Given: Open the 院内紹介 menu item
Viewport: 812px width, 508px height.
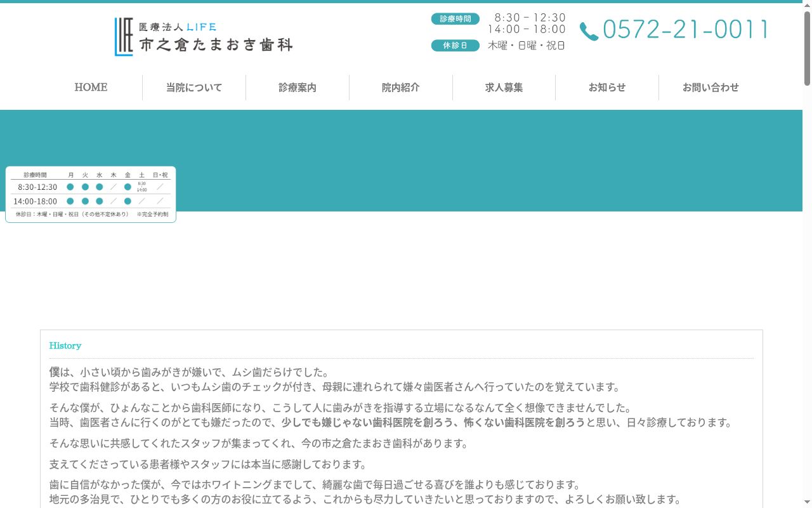Looking at the screenshot, I should coord(401,88).
